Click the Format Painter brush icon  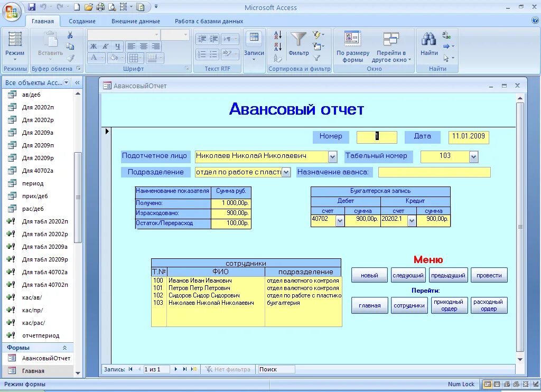click(71, 58)
